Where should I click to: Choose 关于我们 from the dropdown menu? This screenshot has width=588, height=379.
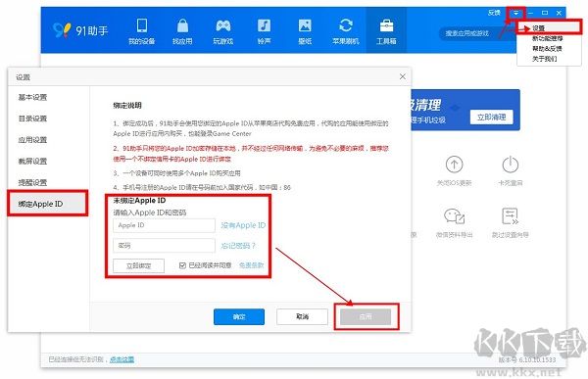545,59
